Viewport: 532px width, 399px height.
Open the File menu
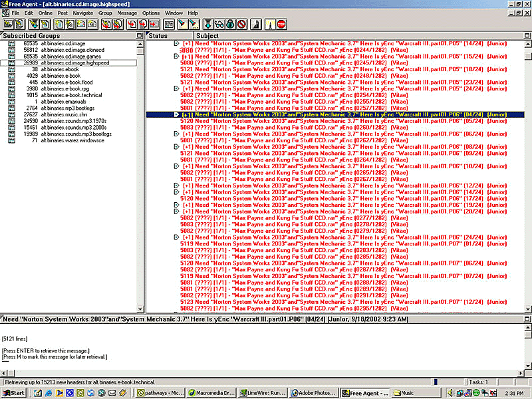15,13
